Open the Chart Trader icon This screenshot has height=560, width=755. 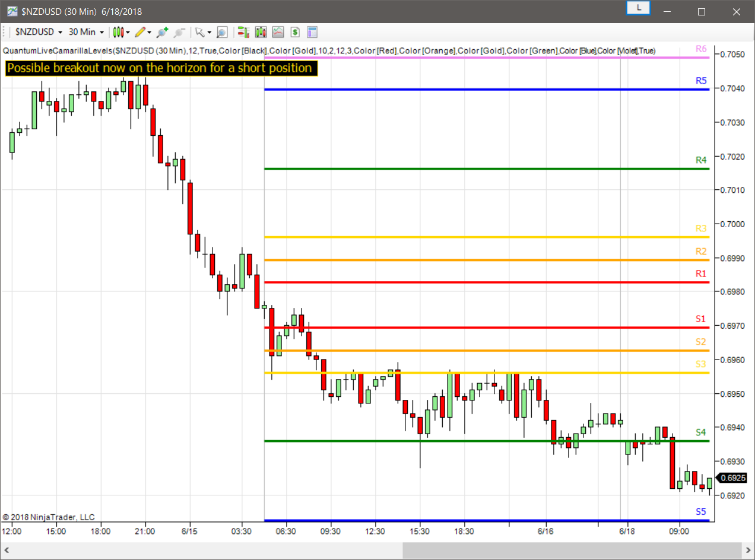[243, 32]
